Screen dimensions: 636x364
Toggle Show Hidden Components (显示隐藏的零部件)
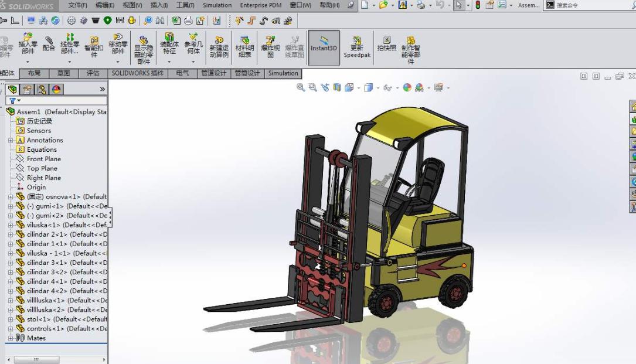(144, 49)
